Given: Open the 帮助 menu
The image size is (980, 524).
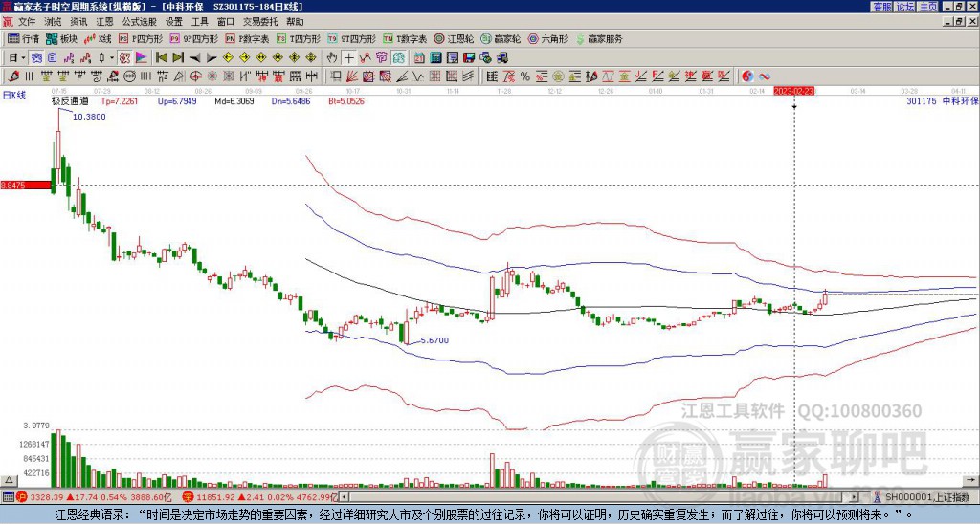Looking at the screenshot, I should tap(295, 22).
